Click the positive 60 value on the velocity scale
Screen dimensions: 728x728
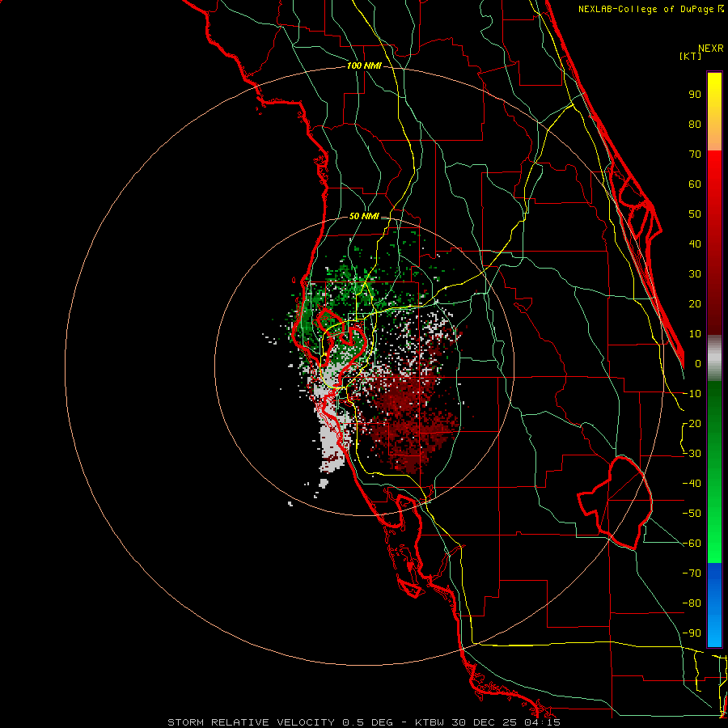pos(695,184)
